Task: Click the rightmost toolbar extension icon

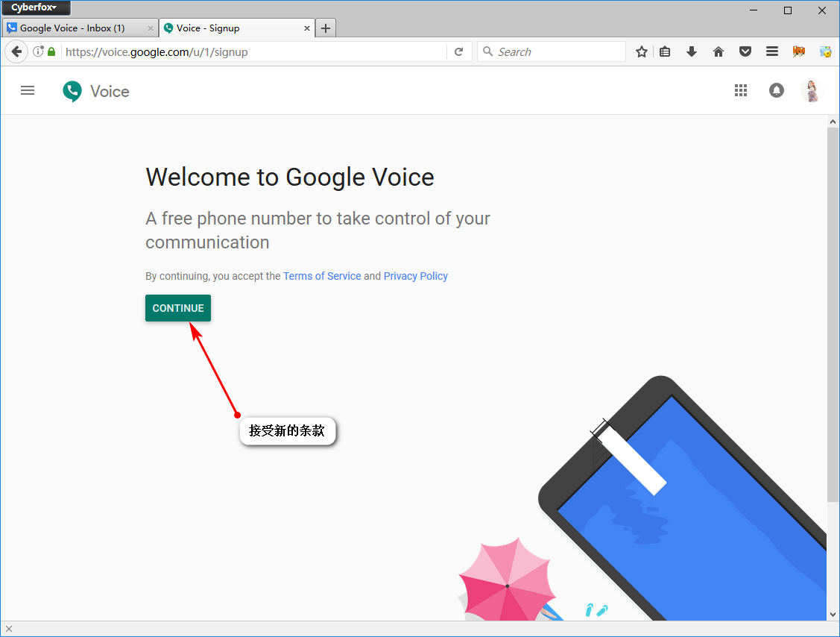Action: (x=826, y=52)
